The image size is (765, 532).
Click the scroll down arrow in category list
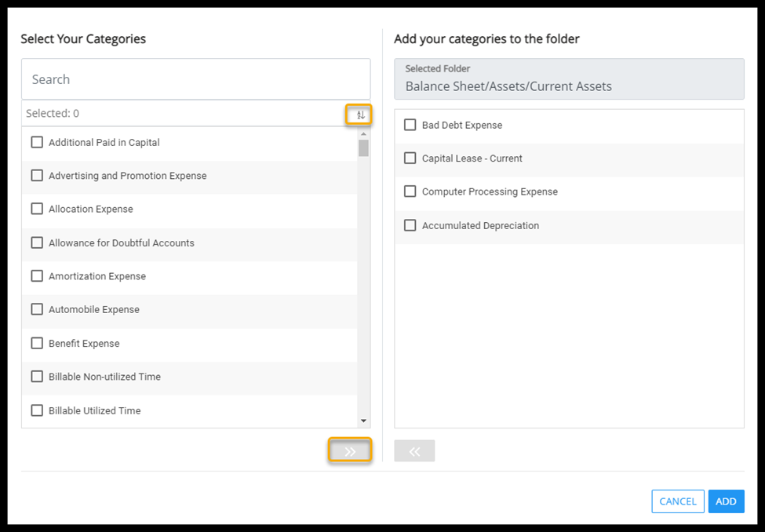[x=363, y=421]
